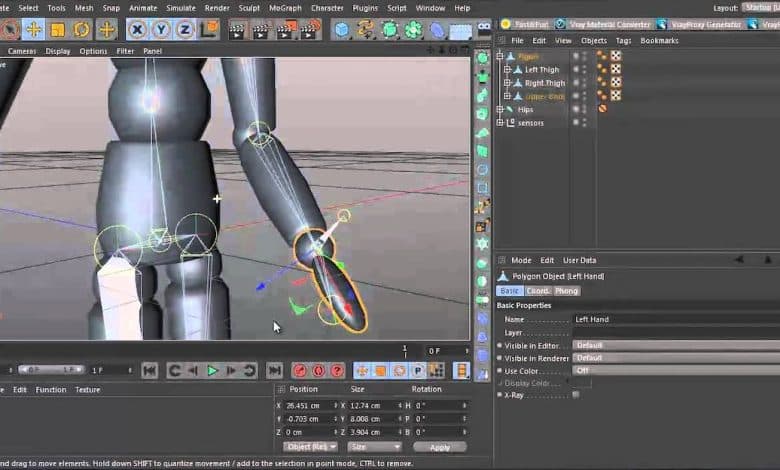This screenshot has height=470, width=780.
Task: Open the Attribute Manager Mode menu
Action: tap(521, 260)
